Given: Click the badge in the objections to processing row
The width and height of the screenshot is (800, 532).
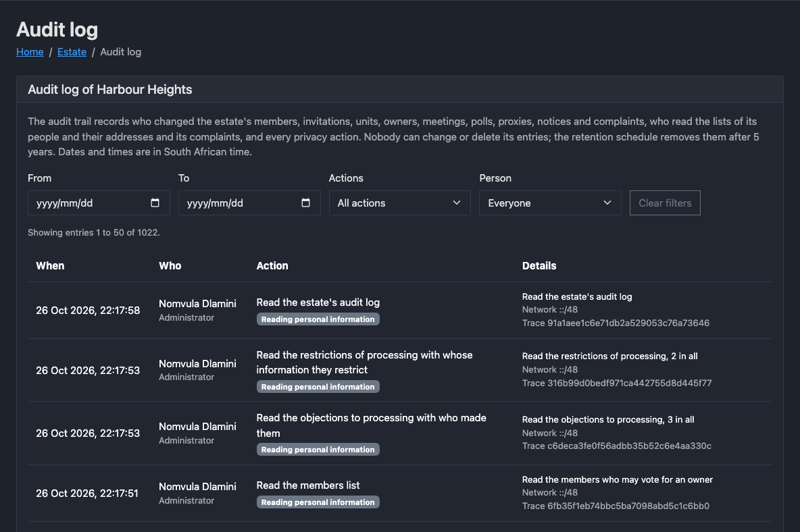Looking at the screenshot, I should point(318,450).
